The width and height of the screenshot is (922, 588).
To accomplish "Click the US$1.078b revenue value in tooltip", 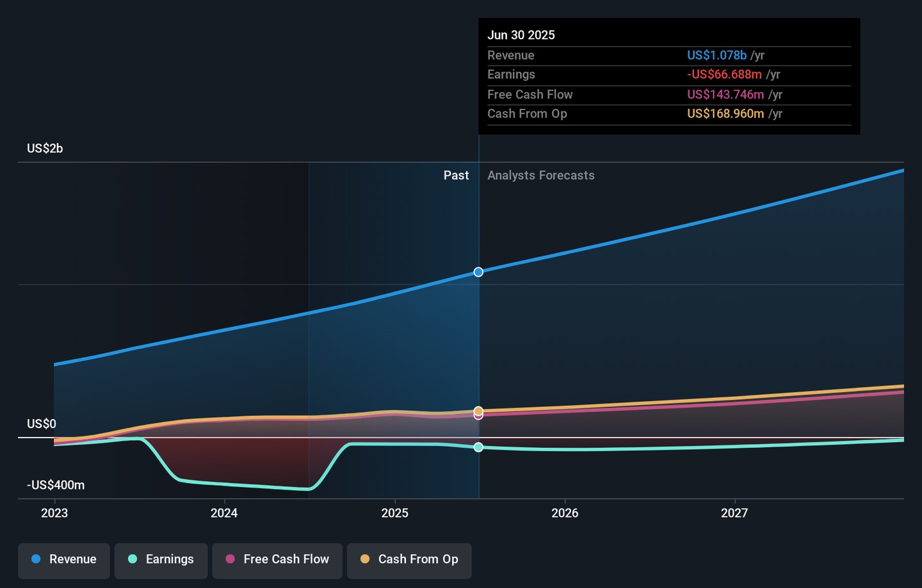I will pyautogui.click(x=717, y=56).
